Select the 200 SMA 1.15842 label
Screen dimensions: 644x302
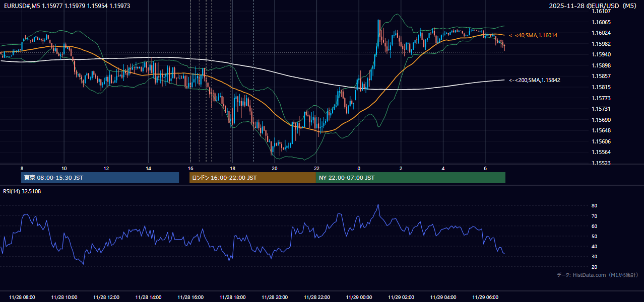[535, 80]
